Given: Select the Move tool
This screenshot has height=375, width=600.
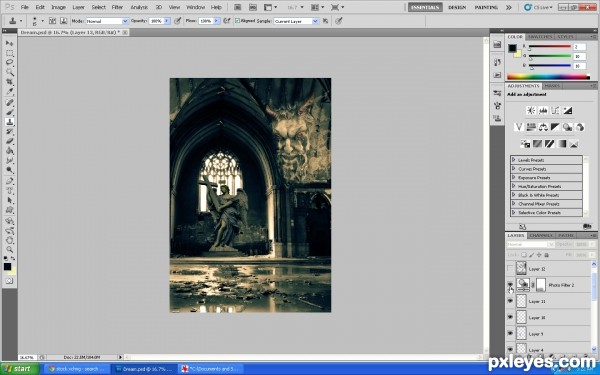Looking at the screenshot, I should (10, 44).
